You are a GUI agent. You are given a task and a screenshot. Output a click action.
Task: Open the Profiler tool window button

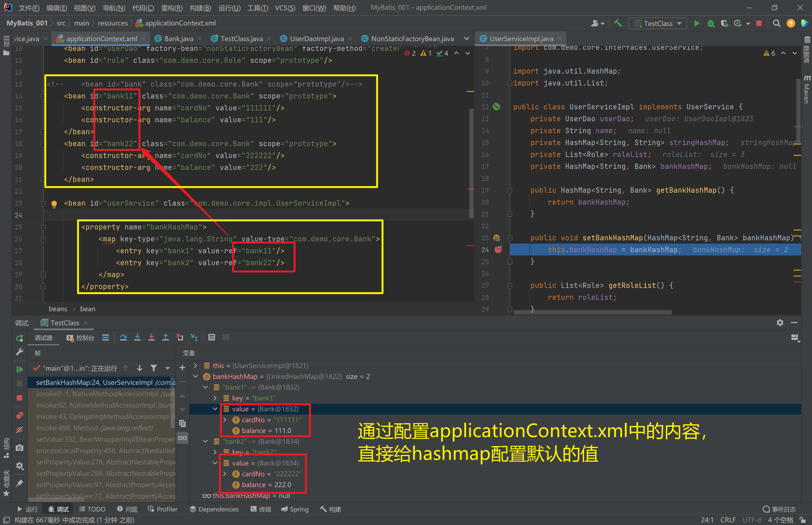click(x=163, y=509)
